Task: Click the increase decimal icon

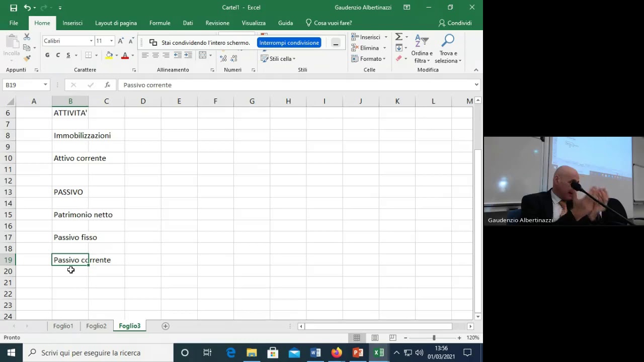Action: (223, 59)
